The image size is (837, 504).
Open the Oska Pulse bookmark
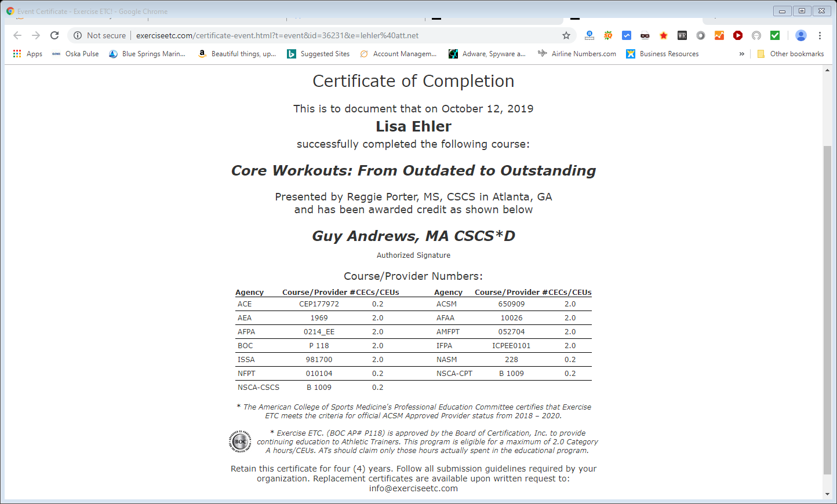(x=75, y=54)
